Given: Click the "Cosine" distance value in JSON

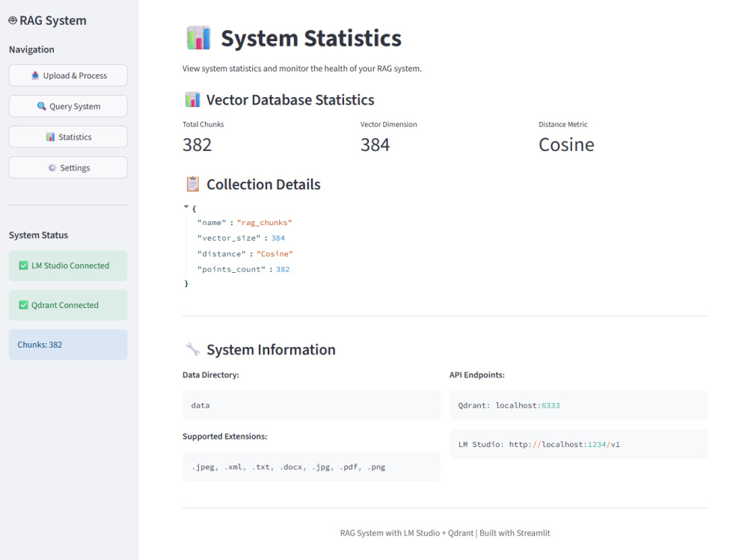Looking at the screenshot, I should 275,253.
